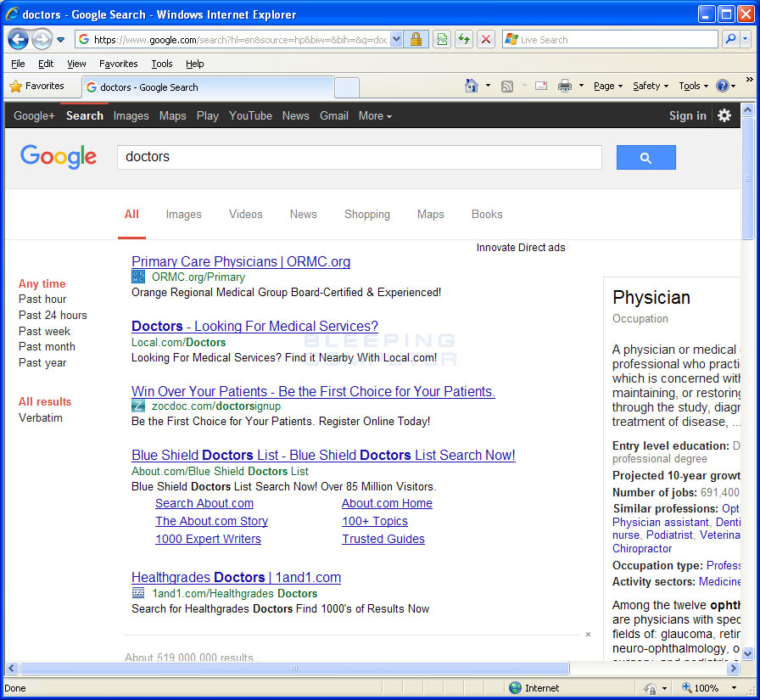The image size is (760, 700).
Task: Click the zoom level 100% control
Action: pos(706,688)
